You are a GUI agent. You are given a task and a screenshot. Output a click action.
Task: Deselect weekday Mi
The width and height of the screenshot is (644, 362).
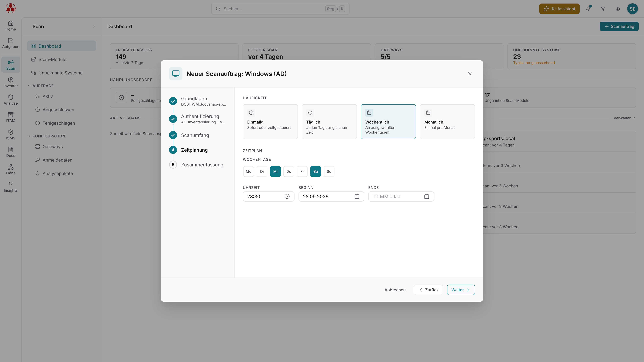point(275,171)
